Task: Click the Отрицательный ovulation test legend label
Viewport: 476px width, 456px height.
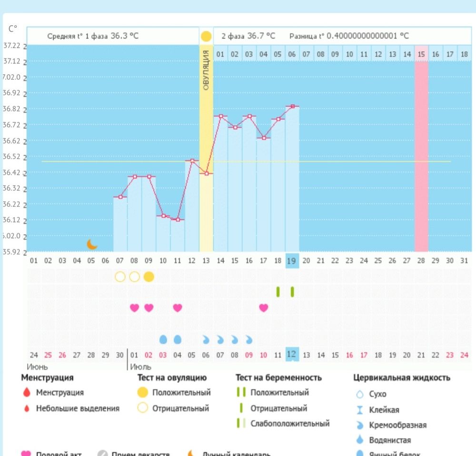Action: click(180, 408)
